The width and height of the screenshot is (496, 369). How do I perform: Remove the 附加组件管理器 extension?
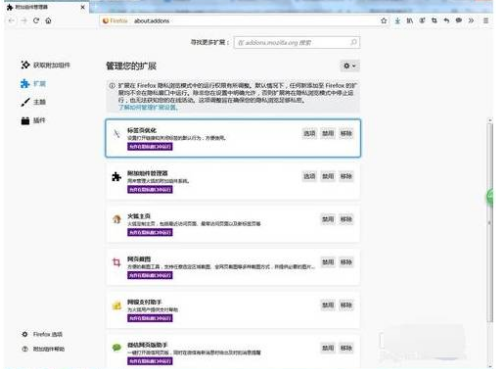coord(346,176)
